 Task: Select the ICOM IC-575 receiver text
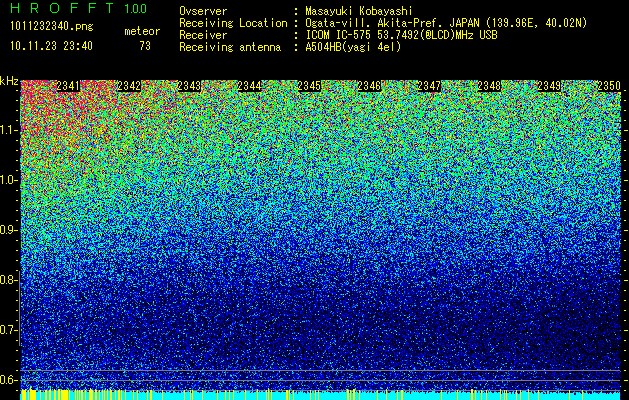click(x=401, y=35)
